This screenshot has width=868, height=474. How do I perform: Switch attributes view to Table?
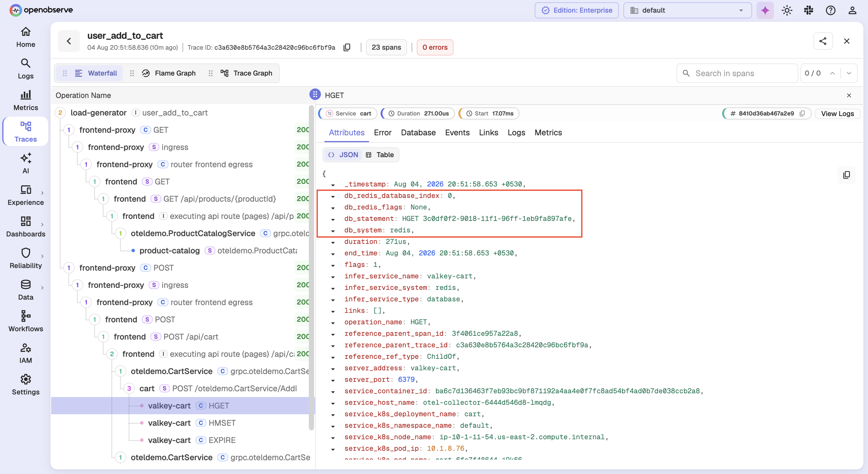[380, 155]
